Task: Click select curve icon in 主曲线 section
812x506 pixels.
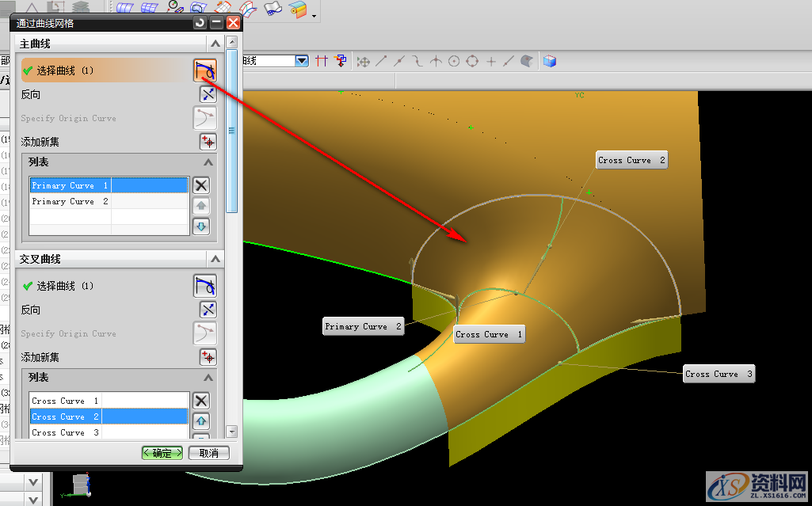Action: click(205, 70)
